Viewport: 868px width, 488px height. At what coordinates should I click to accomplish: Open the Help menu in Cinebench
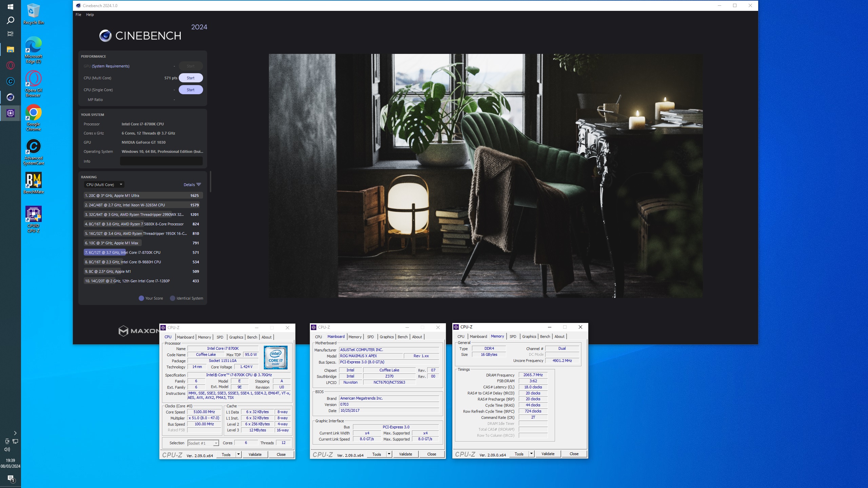[x=90, y=15]
